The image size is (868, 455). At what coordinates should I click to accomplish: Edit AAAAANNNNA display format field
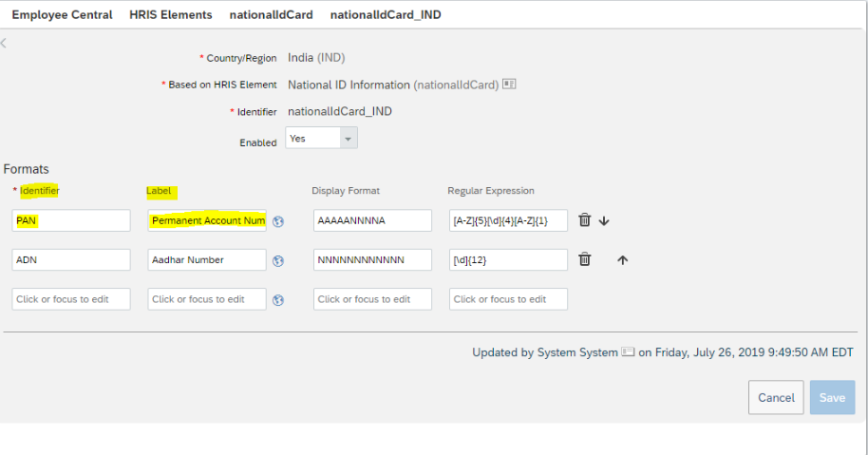tap(372, 220)
